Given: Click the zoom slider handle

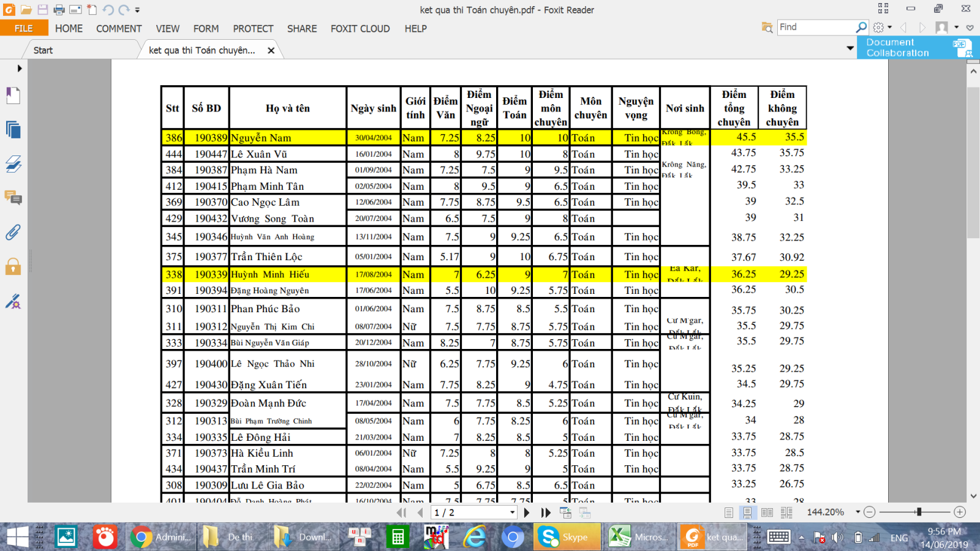Looking at the screenshot, I should click(918, 512).
